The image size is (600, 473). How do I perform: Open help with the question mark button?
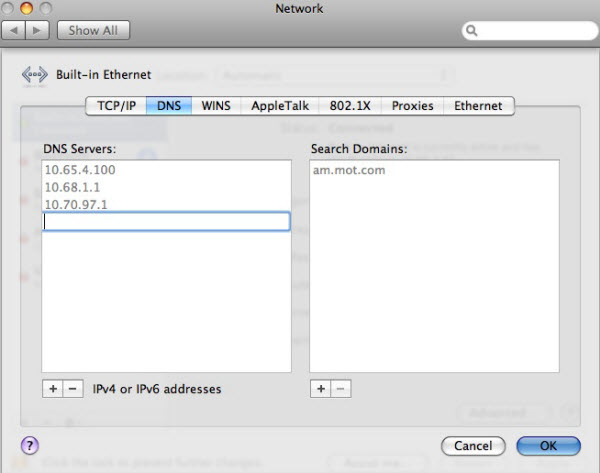pyautogui.click(x=30, y=444)
